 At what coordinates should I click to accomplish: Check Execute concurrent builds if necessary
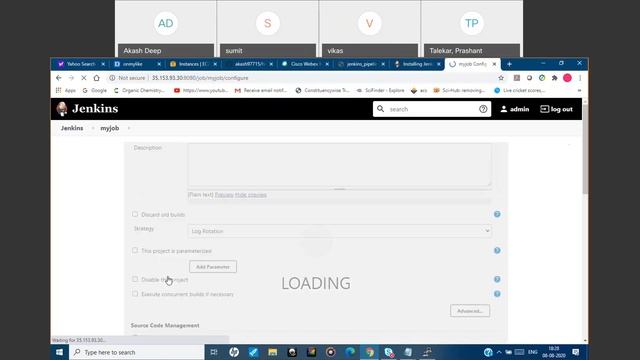[x=135, y=294]
